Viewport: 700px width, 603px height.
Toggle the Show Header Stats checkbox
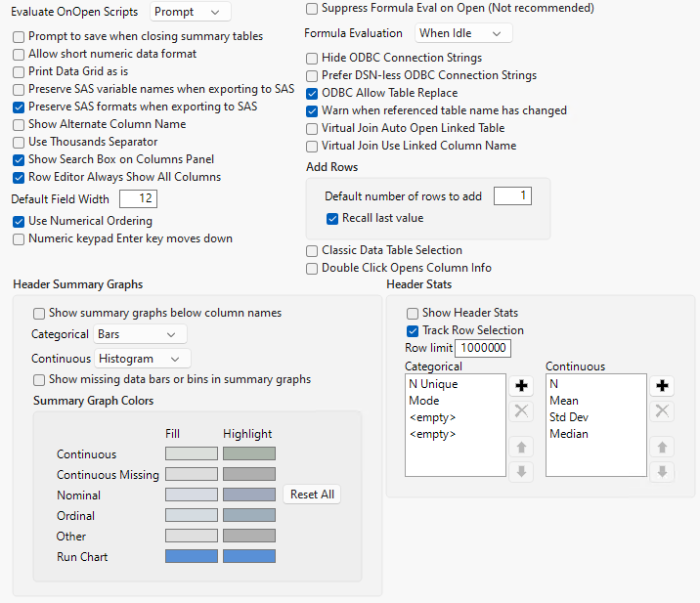tap(413, 313)
